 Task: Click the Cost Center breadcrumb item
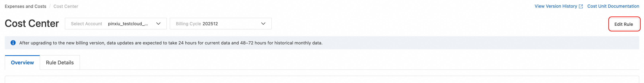tap(66, 6)
